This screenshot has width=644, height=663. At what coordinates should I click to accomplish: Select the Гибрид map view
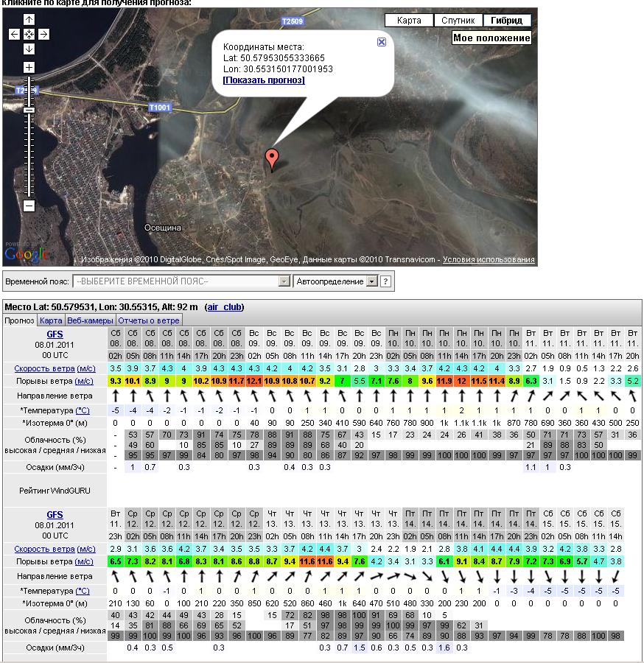507,21
